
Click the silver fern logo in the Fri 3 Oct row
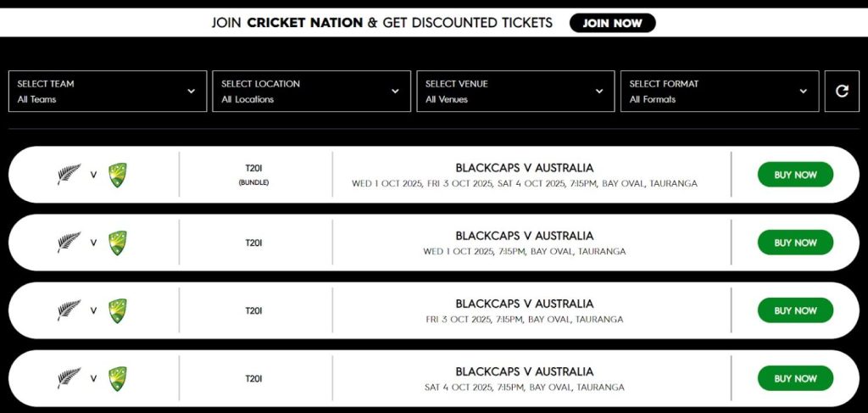pos(69,310)
